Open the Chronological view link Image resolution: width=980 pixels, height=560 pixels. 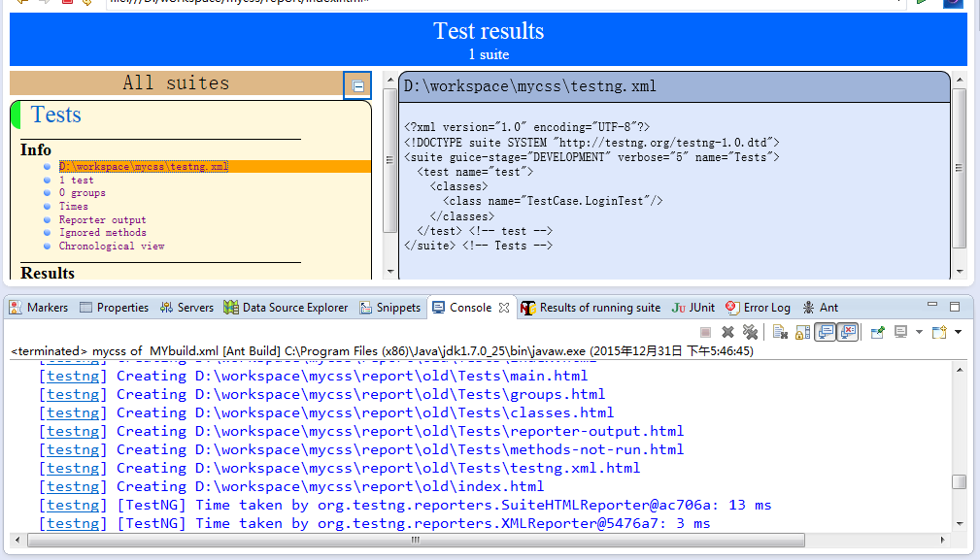pyautogui.click(x=111, y=247)
